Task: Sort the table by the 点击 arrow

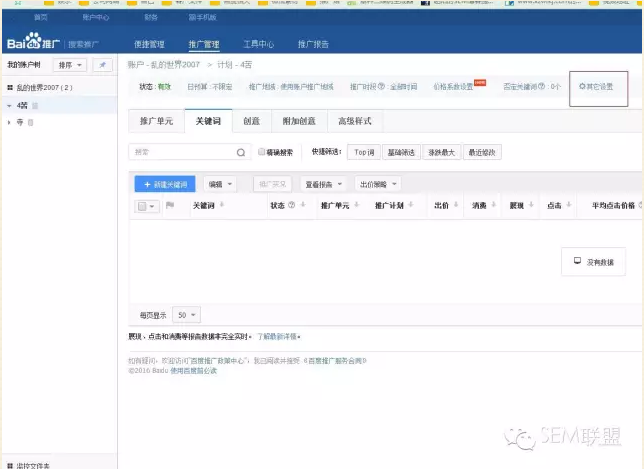Action: pos(569,205)
